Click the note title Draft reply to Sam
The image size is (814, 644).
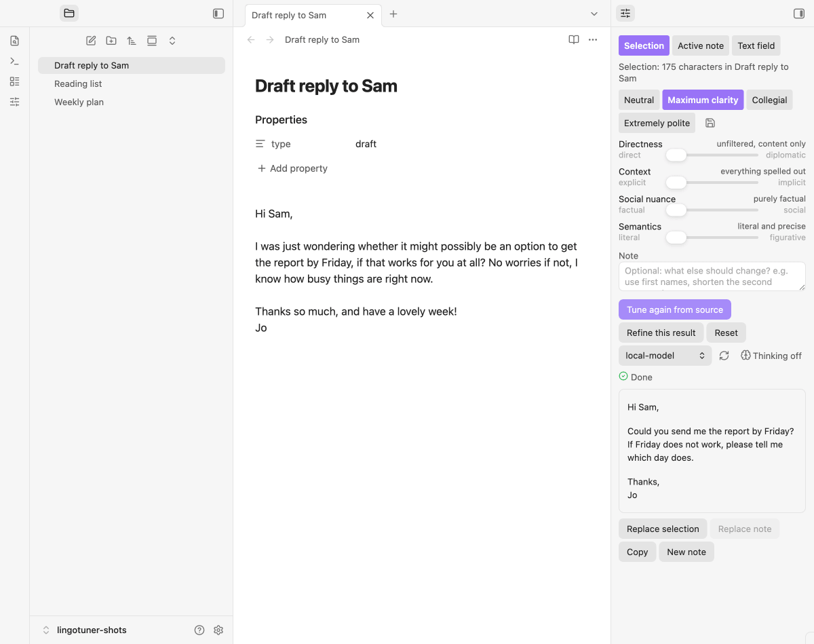pos(326,86)
